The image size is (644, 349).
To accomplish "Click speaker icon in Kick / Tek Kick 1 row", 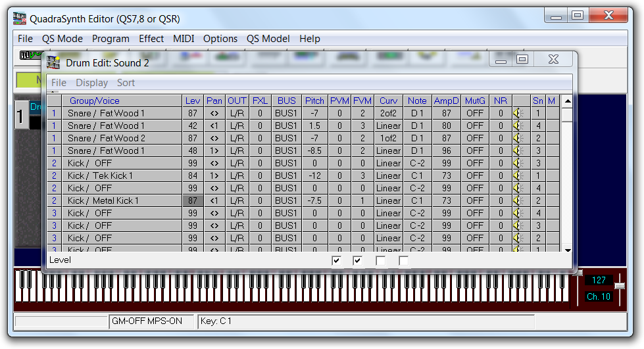I will click(518, 176).
